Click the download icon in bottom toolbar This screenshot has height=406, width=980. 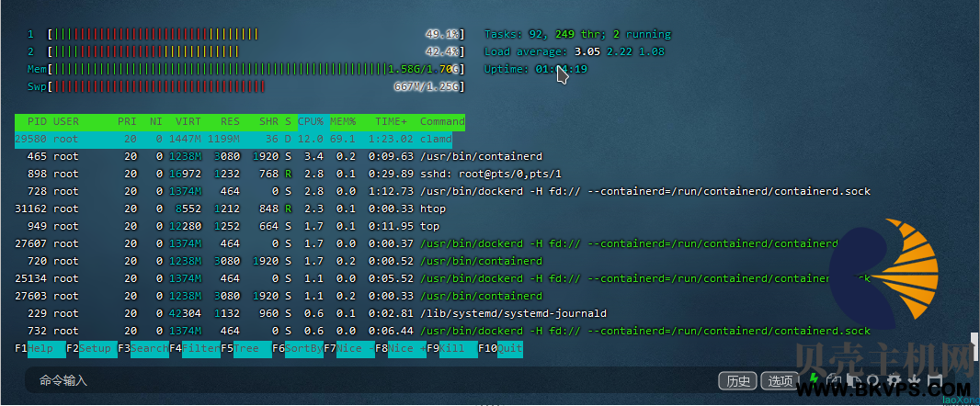(914, 379)
